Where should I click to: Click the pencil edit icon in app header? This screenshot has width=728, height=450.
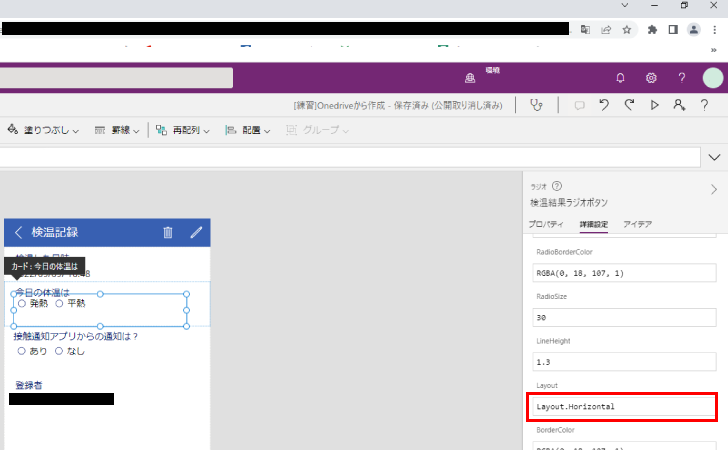click(196, 233)
